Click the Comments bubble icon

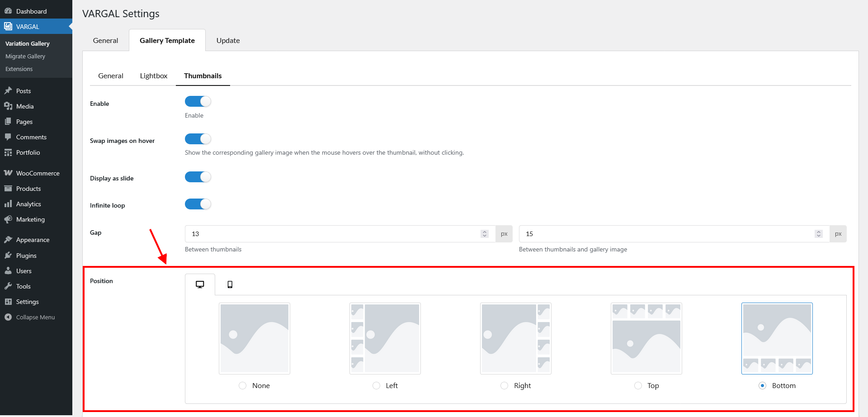[x=8, y=137]
